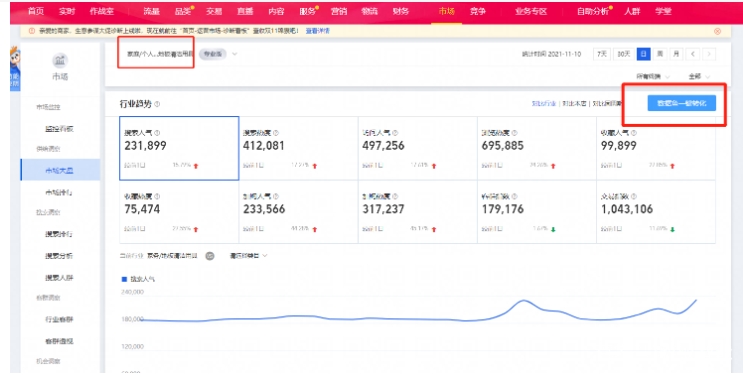
Task: Click info icon on the 497,256 card
Action: [x=395, y=133]
